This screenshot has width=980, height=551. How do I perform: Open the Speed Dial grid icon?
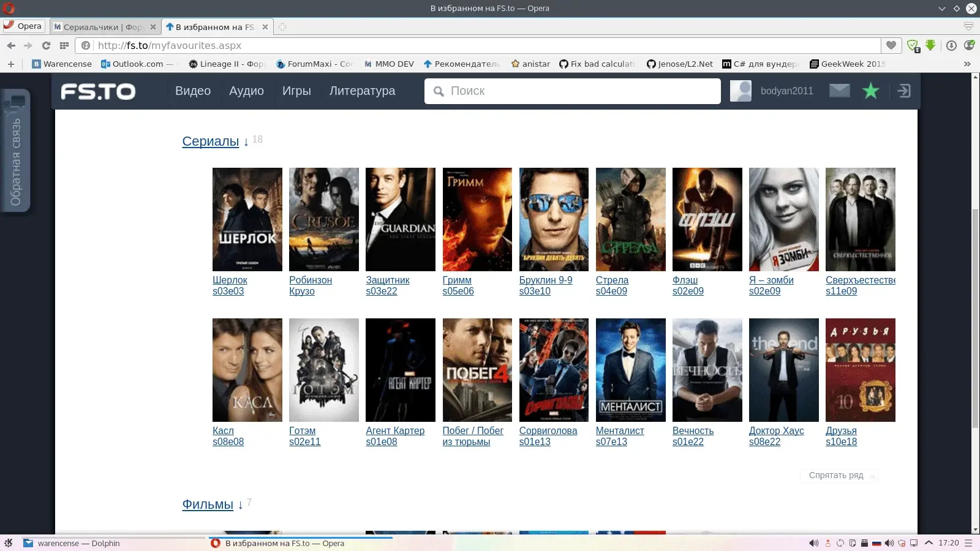pos(64,45)
